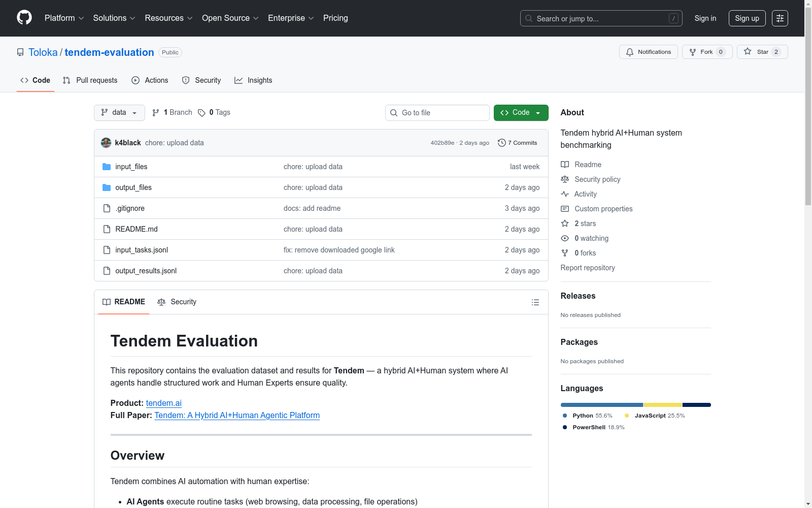Image resolution: width=812 pixels, height=508 pixels.
Task: Click the scale icon next to Security policy
Action: click(565, 179)
